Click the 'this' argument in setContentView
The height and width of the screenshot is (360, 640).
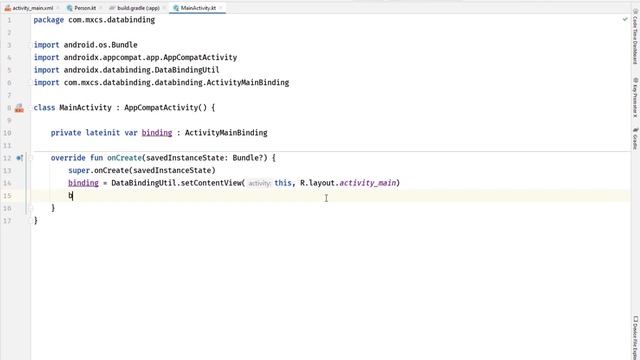(x=282, y=183)
